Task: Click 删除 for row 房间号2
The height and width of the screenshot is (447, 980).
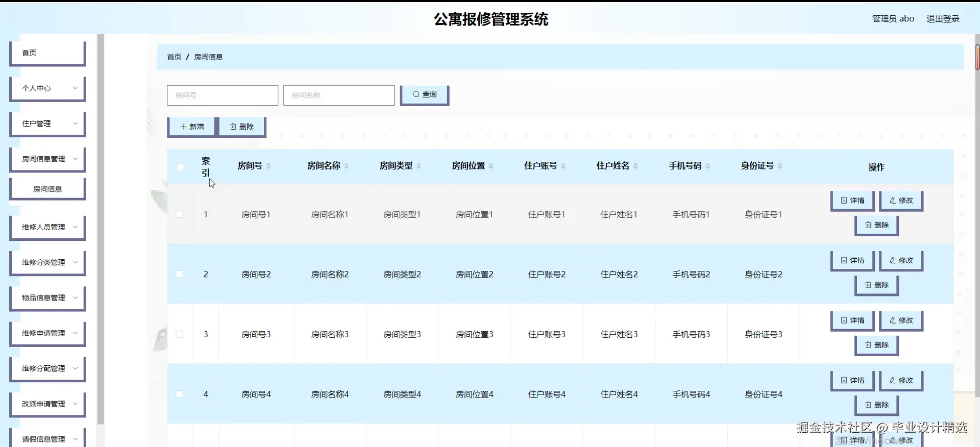Action: [x=877, y=285]
